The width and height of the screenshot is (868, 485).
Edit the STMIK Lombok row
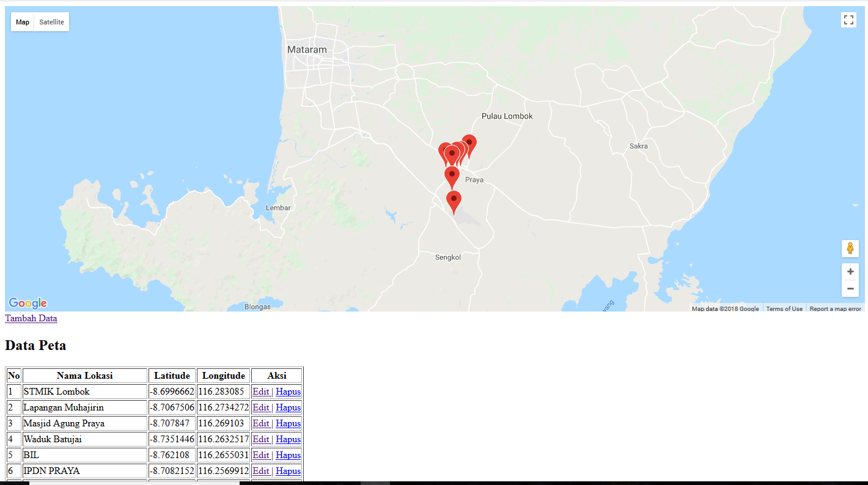click(261, 392)
